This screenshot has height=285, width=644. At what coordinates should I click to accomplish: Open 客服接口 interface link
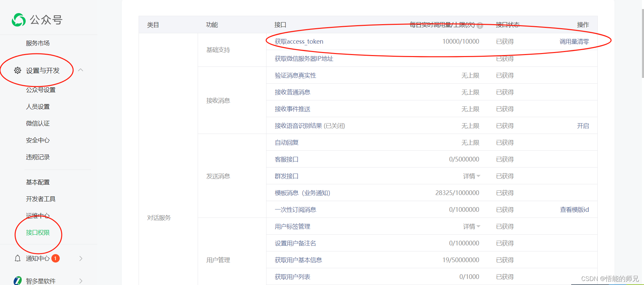point(286,159)
